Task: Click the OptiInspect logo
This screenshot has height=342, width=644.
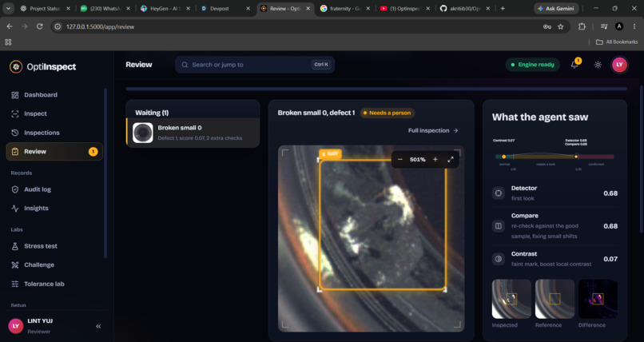Action: pos(43,66)
